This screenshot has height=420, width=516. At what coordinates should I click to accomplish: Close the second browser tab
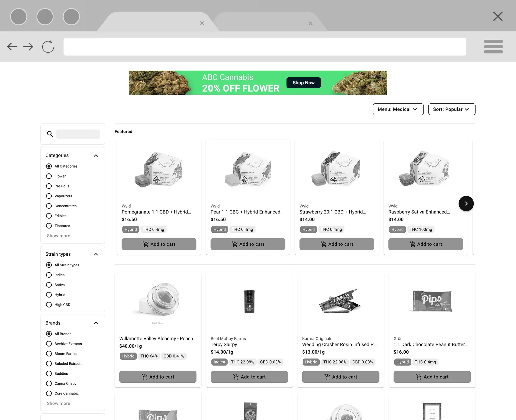pyautogui.click(x=310, y=23)
